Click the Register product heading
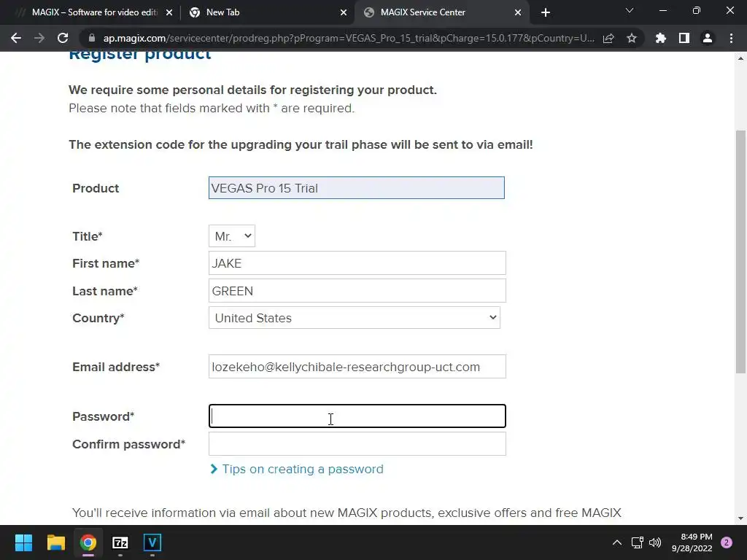The image size is (747, 560). point(139,55)
